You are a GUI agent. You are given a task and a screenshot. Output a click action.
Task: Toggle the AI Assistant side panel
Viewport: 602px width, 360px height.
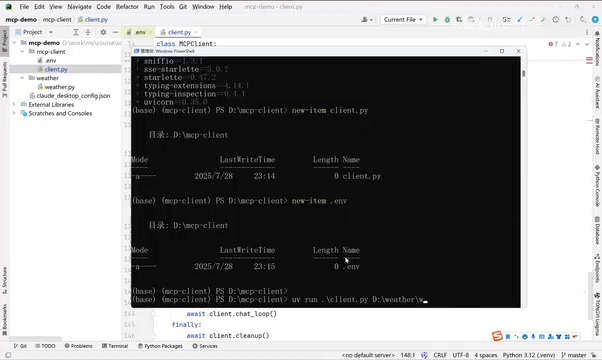(597, 92)
